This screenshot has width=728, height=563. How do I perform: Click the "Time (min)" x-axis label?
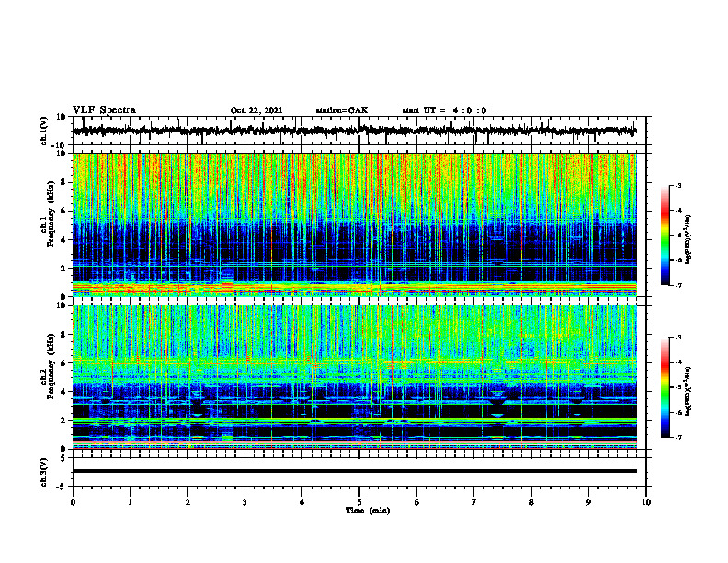368,511
